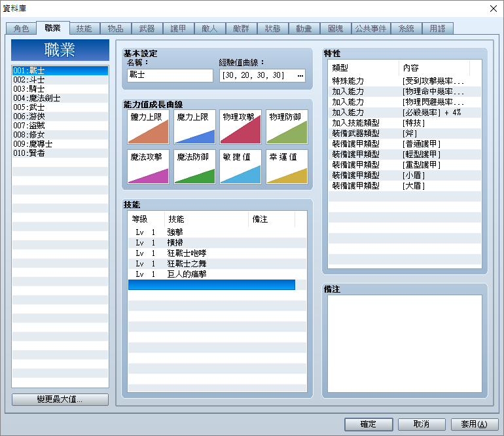The height and width of the screenshot is (436, 504).
Task: Click inside the 備注 text area
Action: pos(405,344)
